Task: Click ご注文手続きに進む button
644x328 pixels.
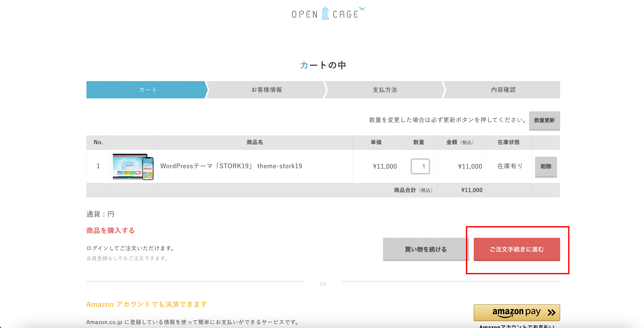Action: 516,249
